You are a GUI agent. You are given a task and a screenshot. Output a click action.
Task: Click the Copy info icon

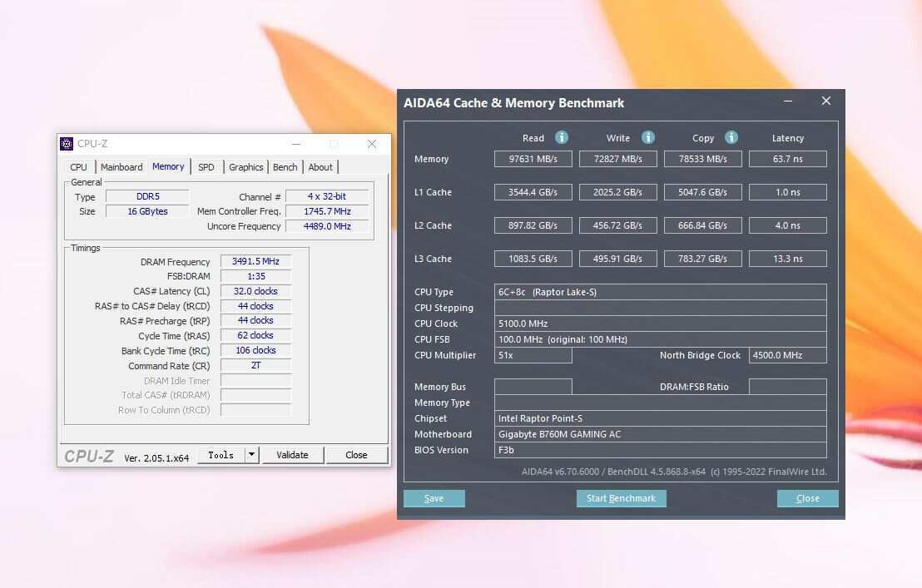[x=731, y=137]
